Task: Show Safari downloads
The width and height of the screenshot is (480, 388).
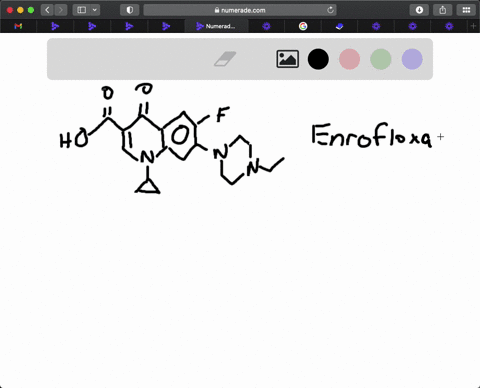Action: tap(419, 10)
